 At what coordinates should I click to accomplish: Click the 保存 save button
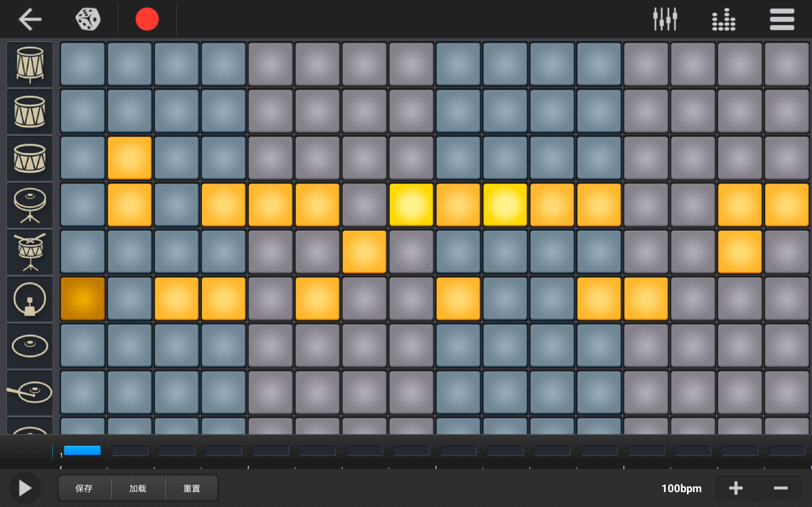click(84, 488)
